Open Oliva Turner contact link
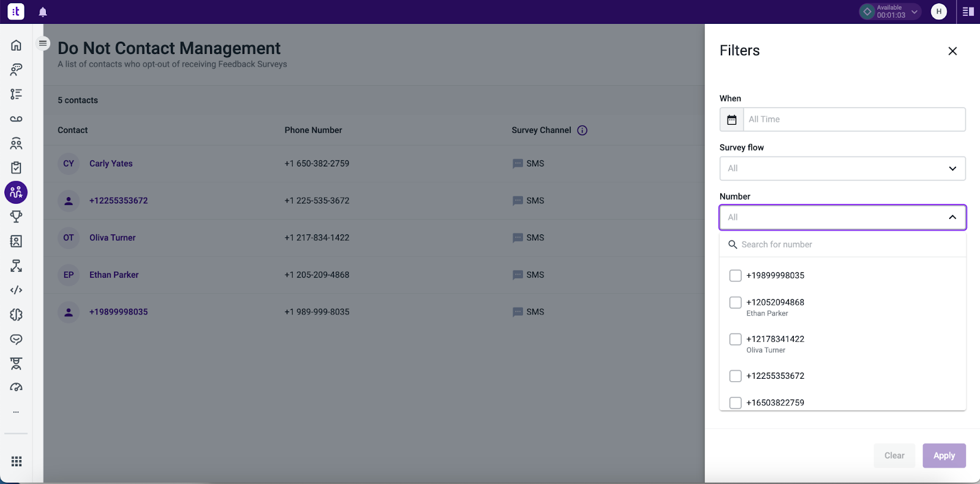 coord(113,237)
